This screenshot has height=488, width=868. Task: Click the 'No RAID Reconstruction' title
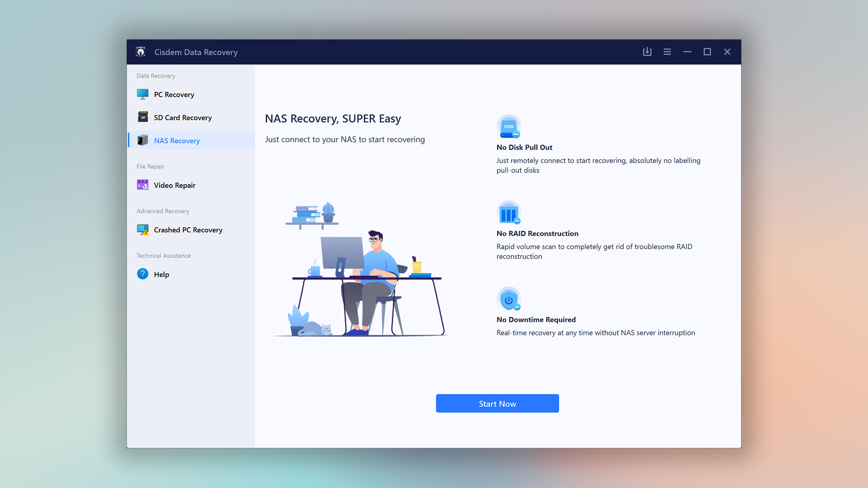coord(537,234)
